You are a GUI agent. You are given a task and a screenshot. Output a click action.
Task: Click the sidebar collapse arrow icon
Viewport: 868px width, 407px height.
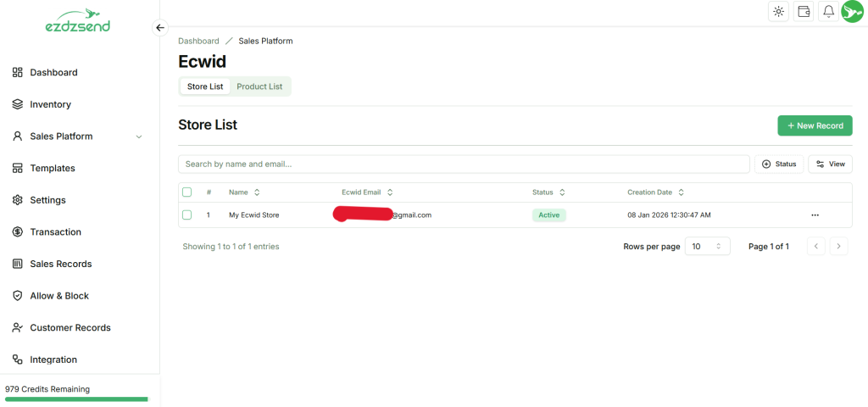[160, 27]
